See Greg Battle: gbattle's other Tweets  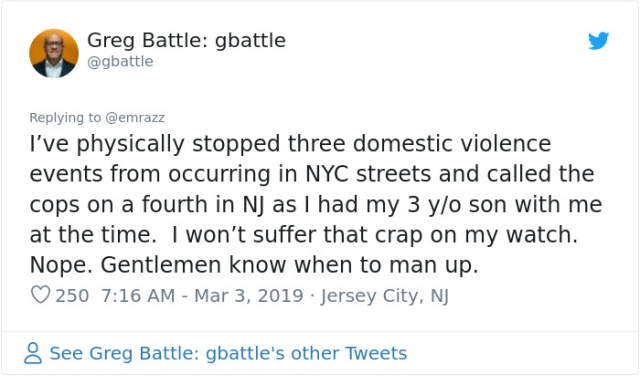228,354
